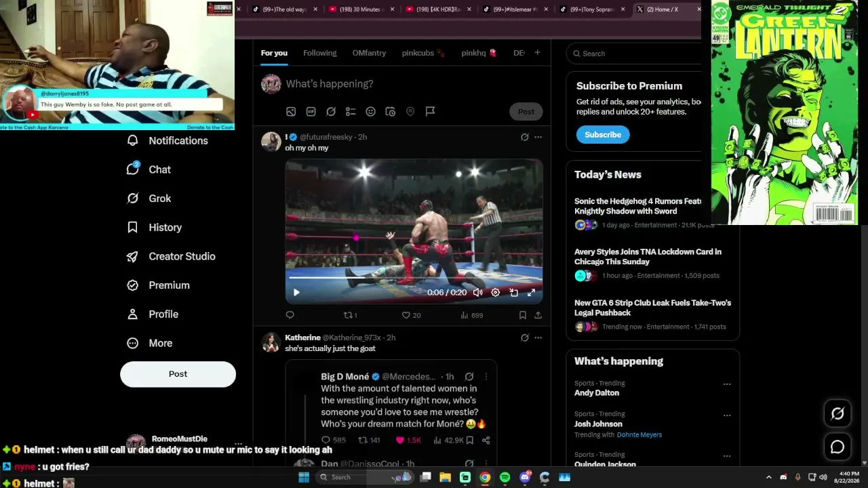
Task: Open more options on Katherine's post
Action: click(538, 338)
